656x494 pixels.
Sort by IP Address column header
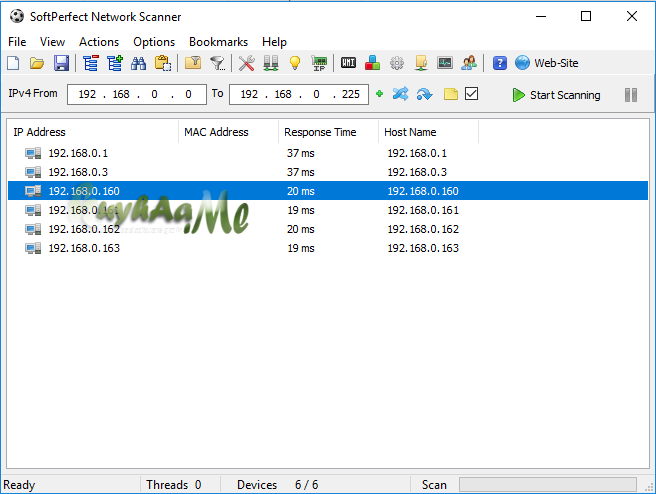(x=92, y=132)
